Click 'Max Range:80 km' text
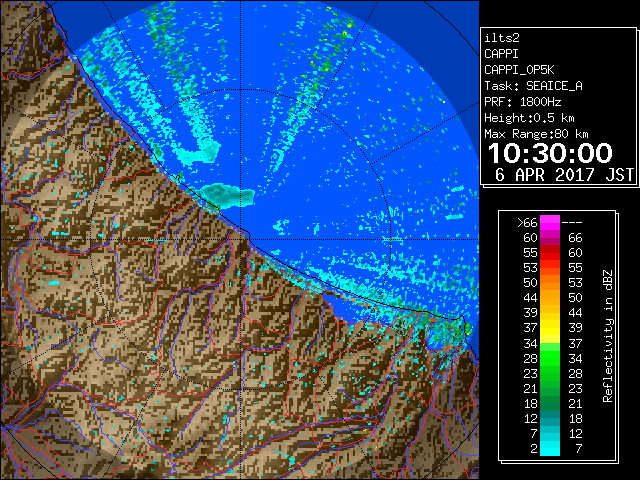 (x=536, y=134)
